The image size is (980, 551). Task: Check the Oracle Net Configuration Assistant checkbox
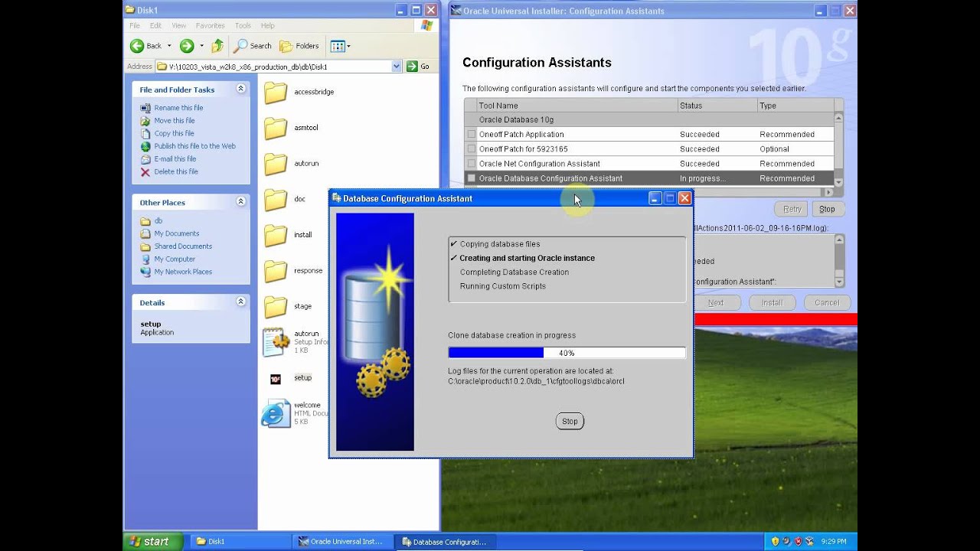click(x=472, y=164)
